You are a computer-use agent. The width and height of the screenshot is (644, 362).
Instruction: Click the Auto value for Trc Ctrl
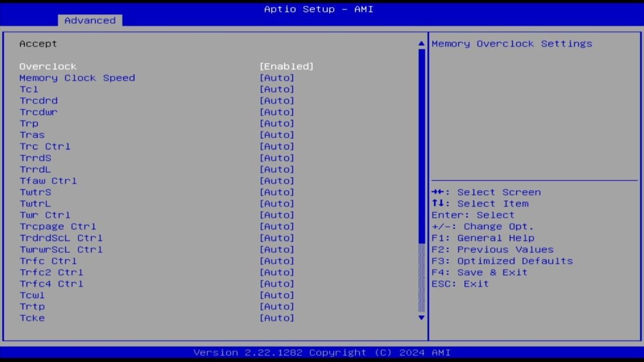277,147
